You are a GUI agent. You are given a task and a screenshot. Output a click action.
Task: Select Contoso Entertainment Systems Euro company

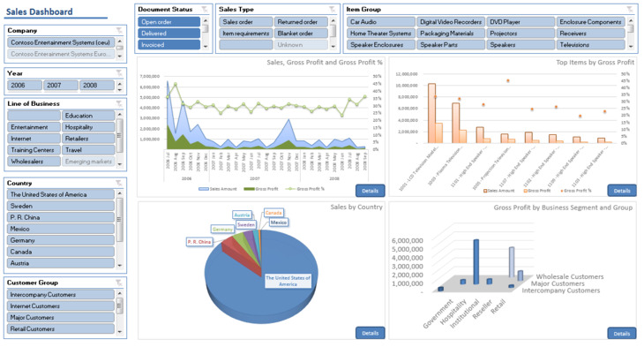coord(61,54)
